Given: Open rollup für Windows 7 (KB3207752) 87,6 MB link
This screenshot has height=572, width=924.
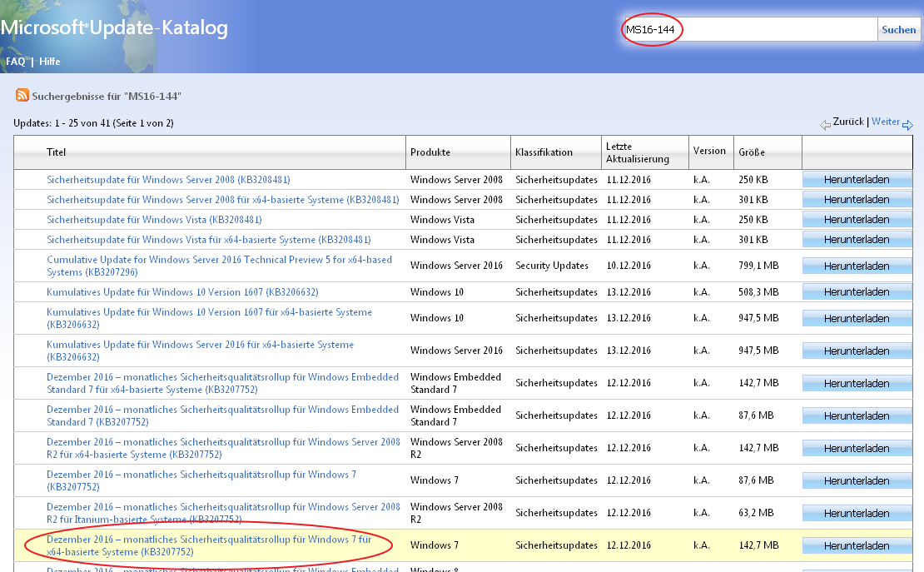Looking at the screenshot, I should coord(201,480).
